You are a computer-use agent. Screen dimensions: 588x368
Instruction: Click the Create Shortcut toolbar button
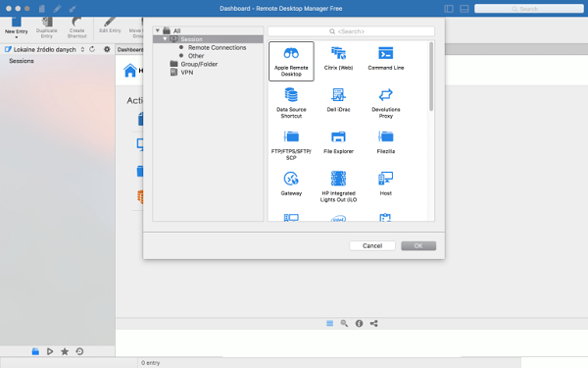(x=76, y=27)
